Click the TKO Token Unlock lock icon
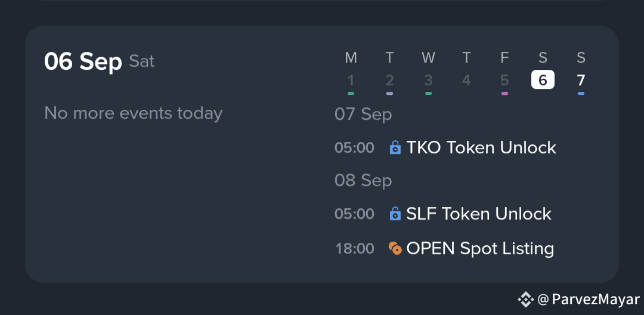The height and width of the screenshot is (315, 644). 395,147
